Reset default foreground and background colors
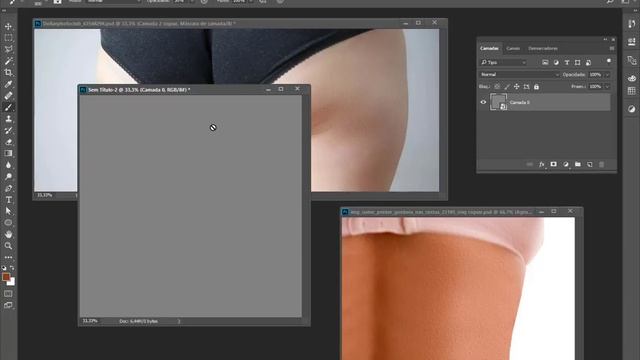Screen dimensions: 640x360 pyautogui.click(x=4, y=268)
